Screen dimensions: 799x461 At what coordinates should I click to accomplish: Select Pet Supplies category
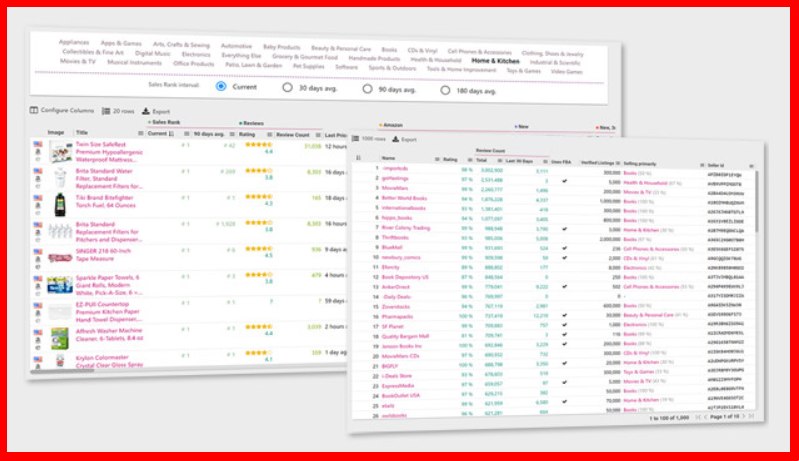click(308, 66)
